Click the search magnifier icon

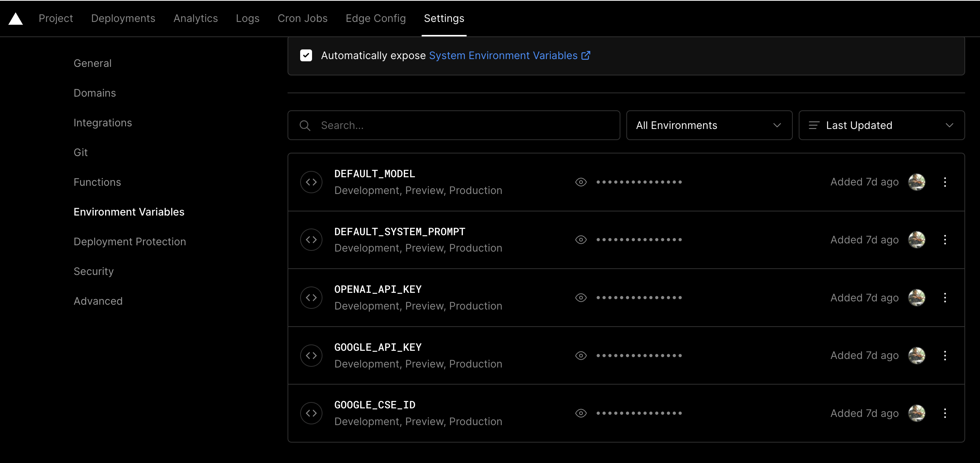click(305, 125)
